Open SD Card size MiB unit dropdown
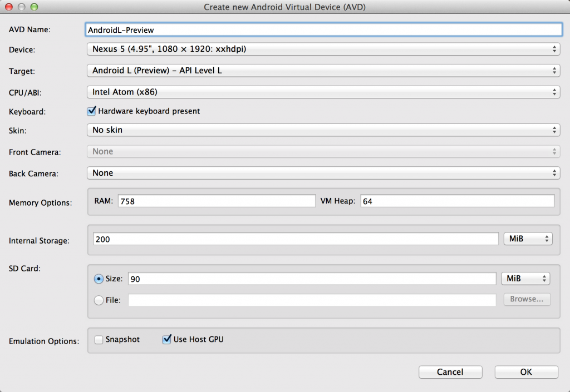Viewport: 570px width, 392px height. tap(525, 279)
